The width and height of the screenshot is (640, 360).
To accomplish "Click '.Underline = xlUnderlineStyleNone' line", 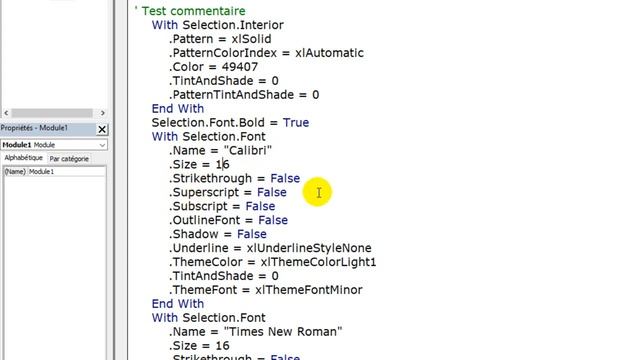I will pyautogui.click(x=270, y=248).
